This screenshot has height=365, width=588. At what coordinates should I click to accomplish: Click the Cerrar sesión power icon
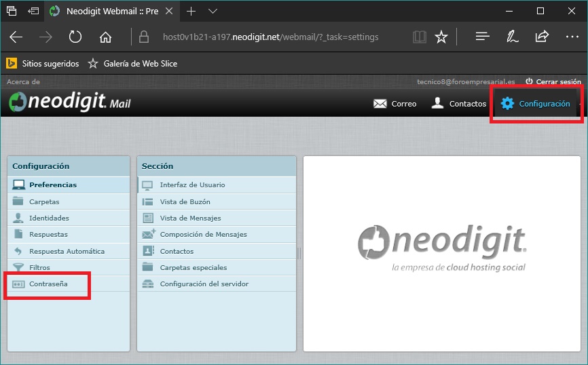(x=529, y=81)
